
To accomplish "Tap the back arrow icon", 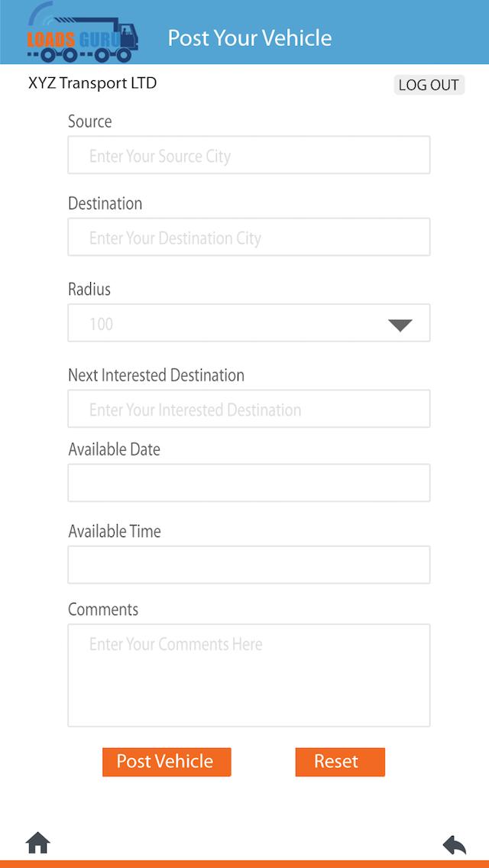I will (x=454, y=844).
